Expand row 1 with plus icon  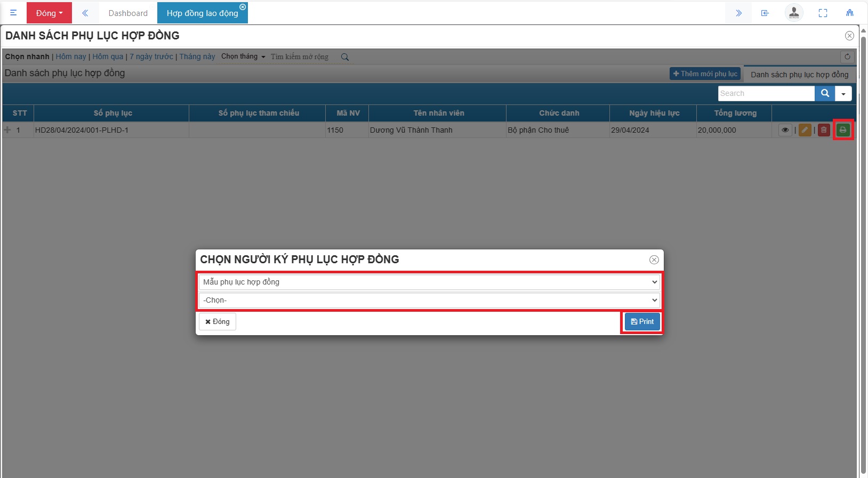7,130
